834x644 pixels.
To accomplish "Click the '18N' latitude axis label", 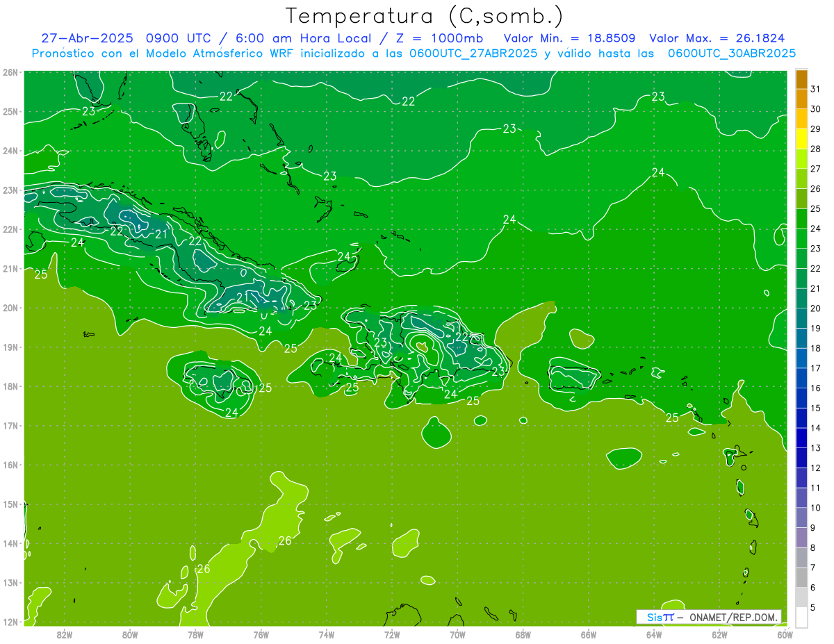I will coord(10,386).
